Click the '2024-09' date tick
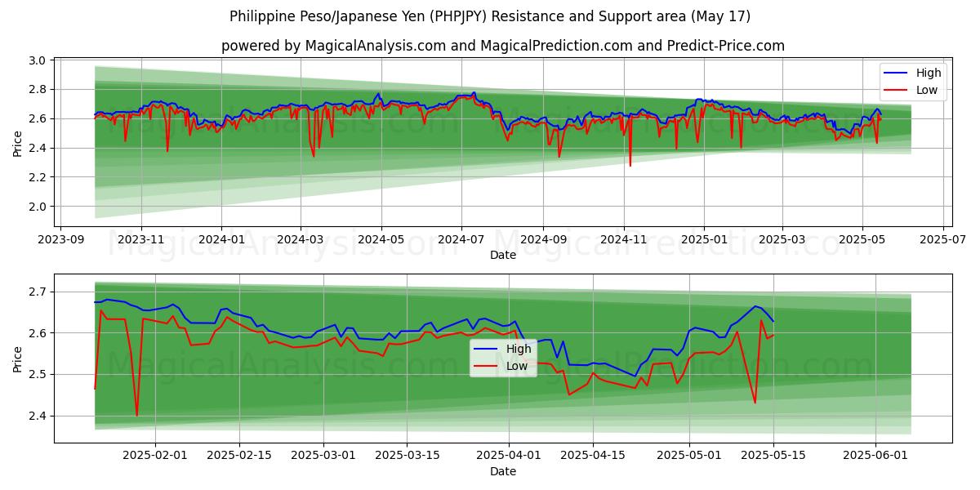 coord(543,240)
